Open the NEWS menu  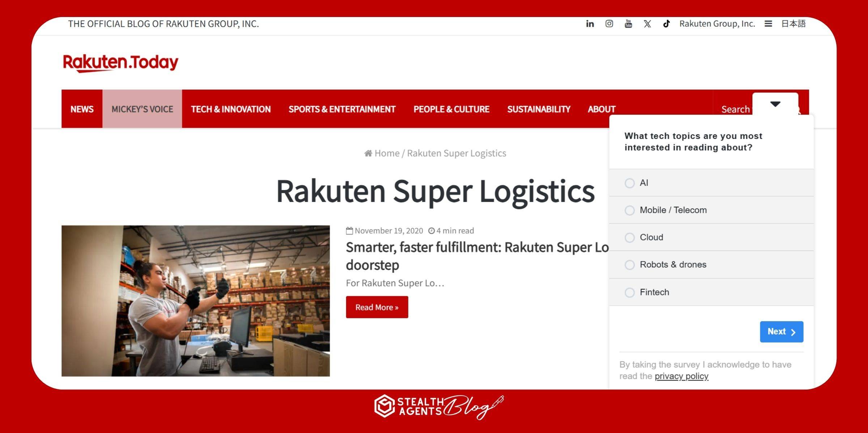82,109
